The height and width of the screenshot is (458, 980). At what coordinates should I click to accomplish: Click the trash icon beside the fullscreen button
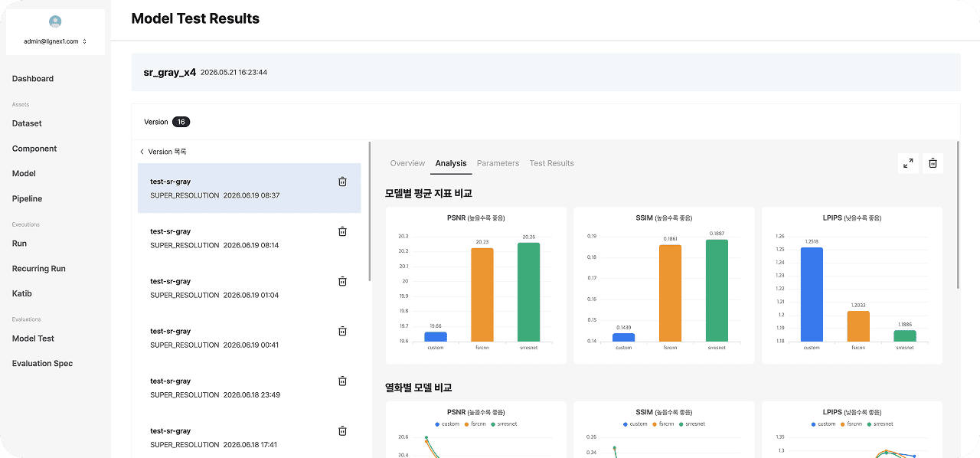coord(933,163)
